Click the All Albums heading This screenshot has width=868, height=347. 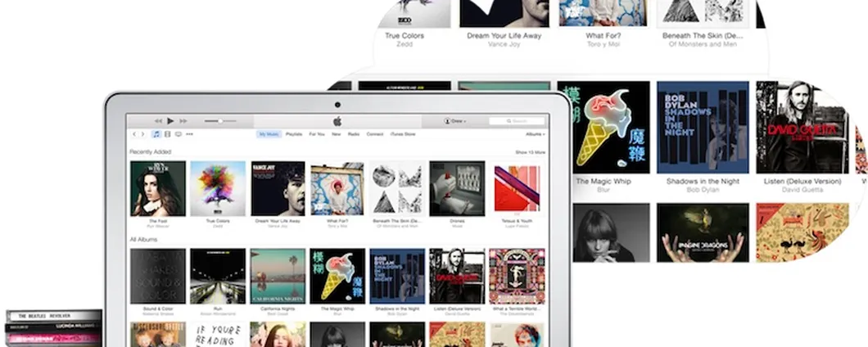click(x=143, y=240)
